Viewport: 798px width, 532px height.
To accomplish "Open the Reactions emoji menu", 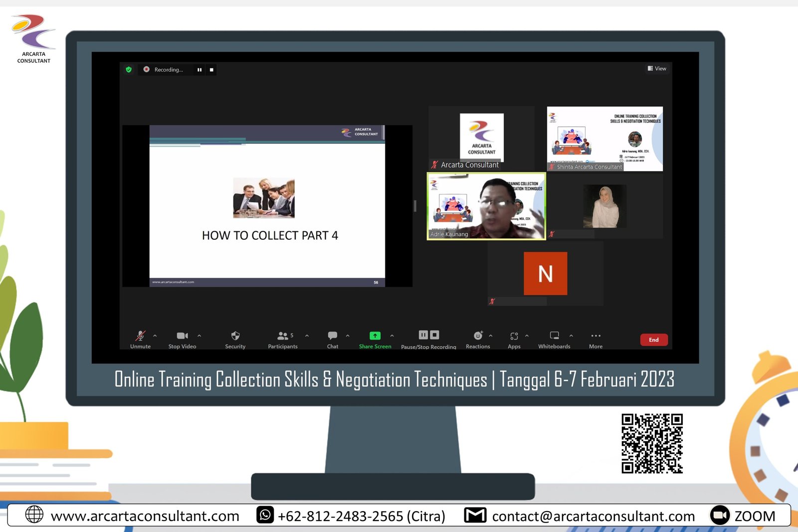I will tap(478, 336).
